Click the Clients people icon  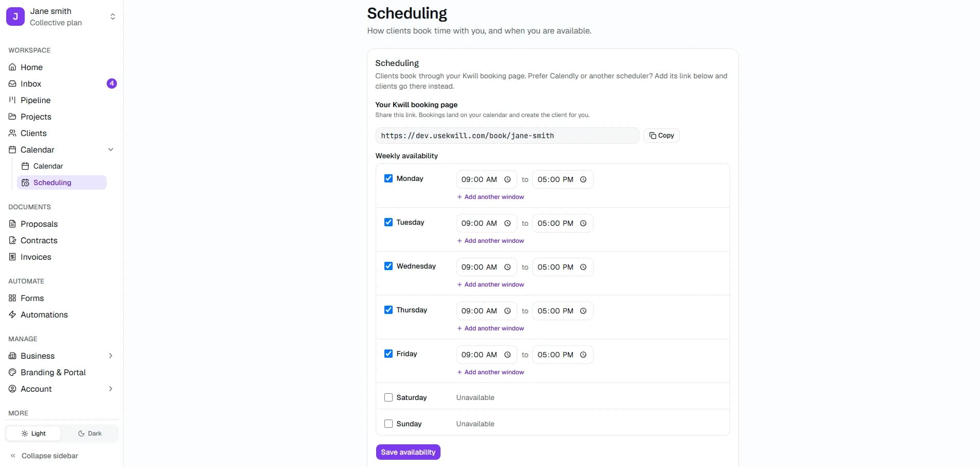click(12, 133)
